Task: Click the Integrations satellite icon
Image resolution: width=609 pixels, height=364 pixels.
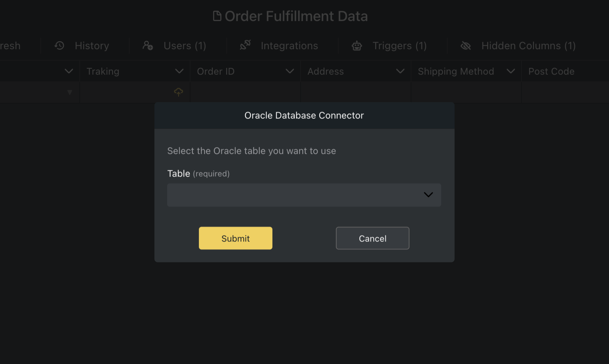Action: coord(245,45)
